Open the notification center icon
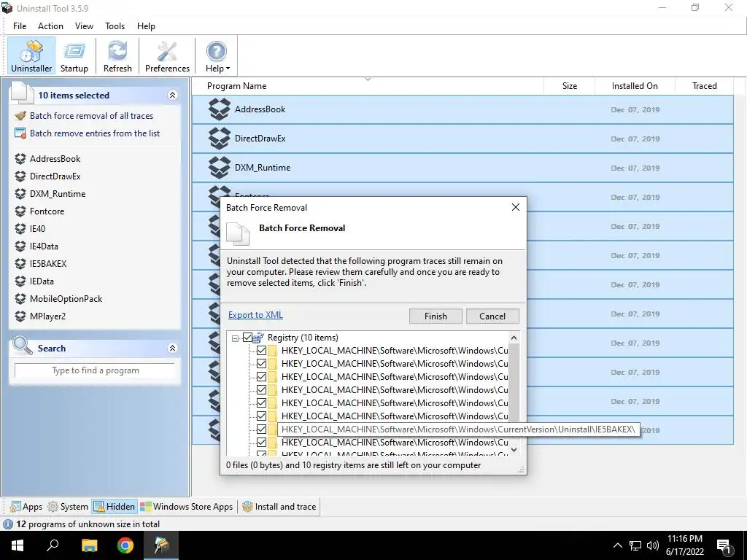The height and width of the screenshot is (560, 747). point(724,546)
